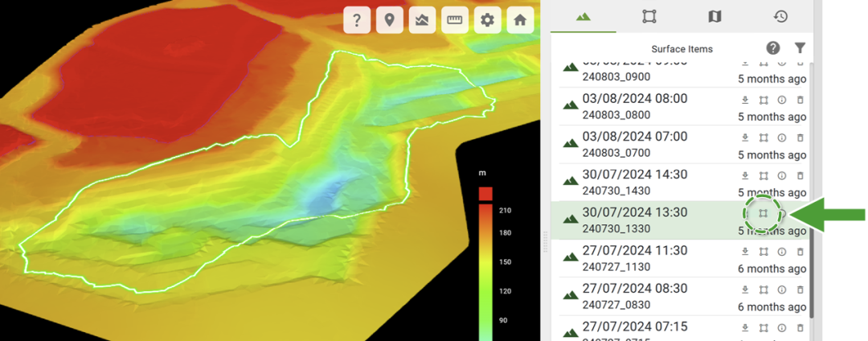Delete surface 240803_0800
This screenshot has height=341, width=868.
(x=800, y=101)
